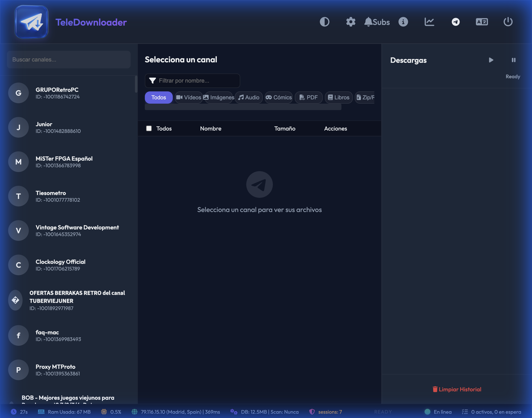Select the Vídeos filter tab
Image resolution: width=532 pixels, height=418 pixels.
[188, 97]
